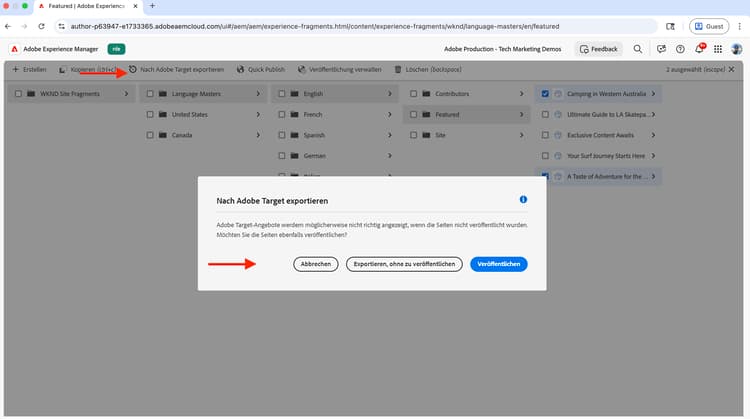Toggle the Contributors checkbox
Screen dimensions: 750x419
click(x=413, y=94)
